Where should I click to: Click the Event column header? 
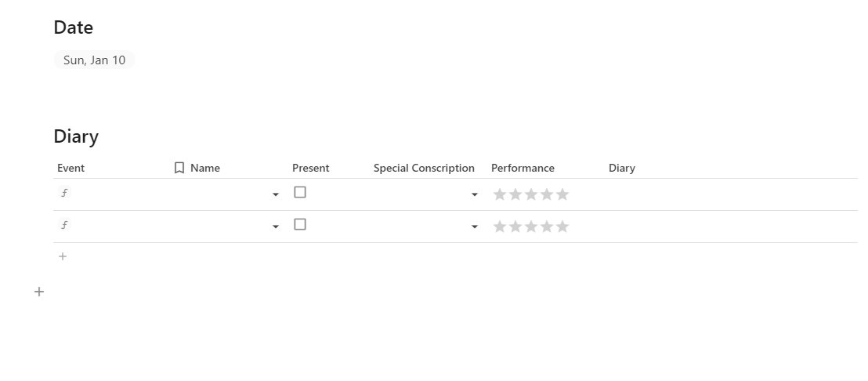tap(71, 168)
